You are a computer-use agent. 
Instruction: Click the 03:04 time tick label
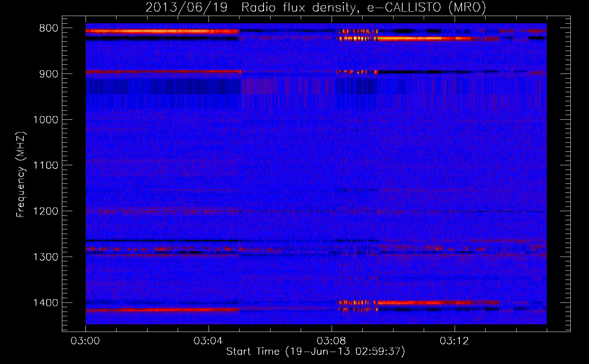[x=208, y=341]
